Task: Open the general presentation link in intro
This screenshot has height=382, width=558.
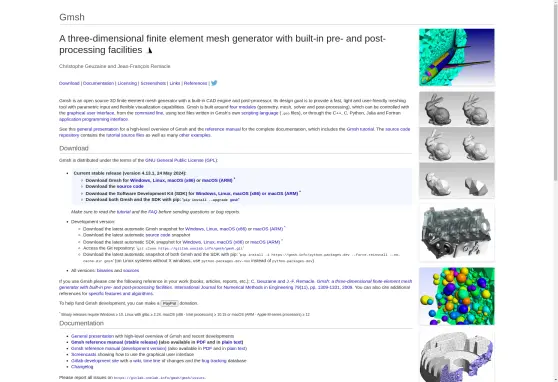Action: coord(98,129)
